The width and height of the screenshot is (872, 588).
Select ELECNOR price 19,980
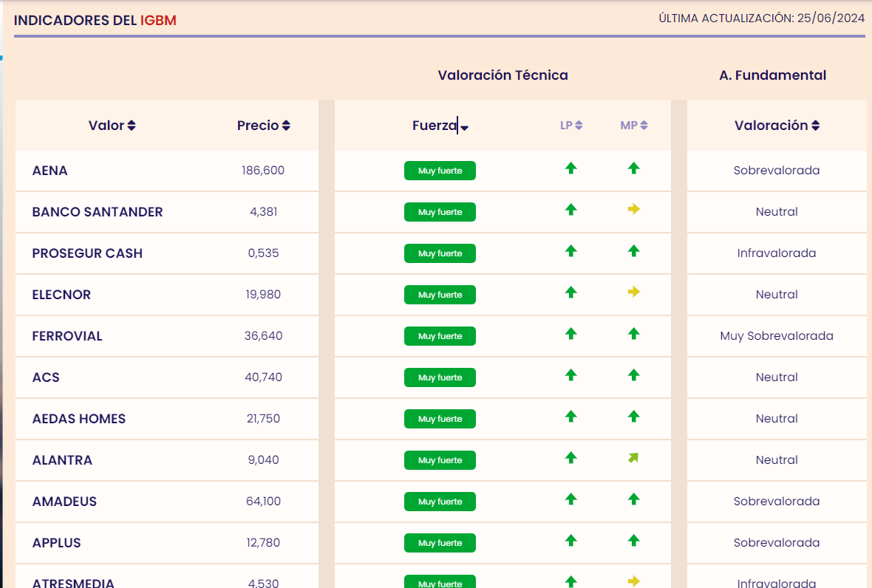264,295
